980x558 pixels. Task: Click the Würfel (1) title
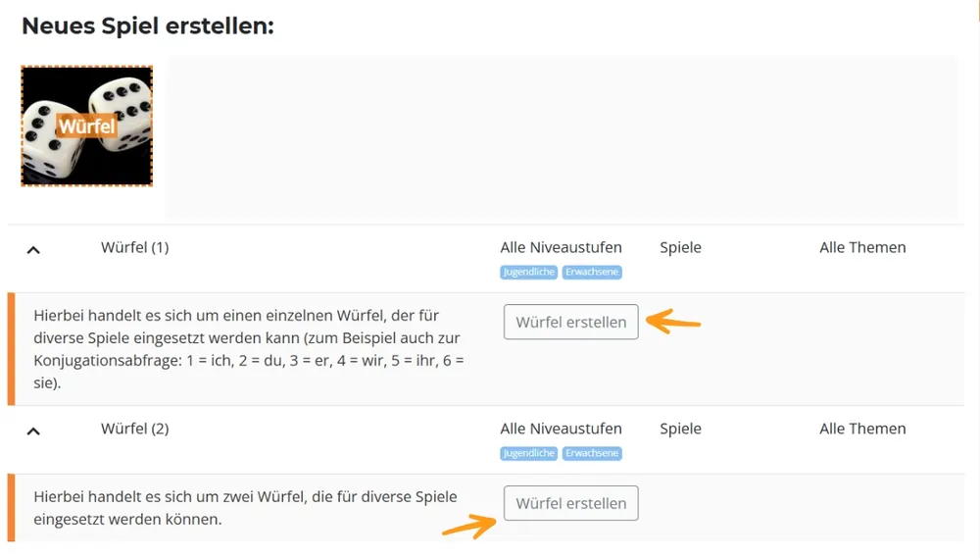(134, 247)
